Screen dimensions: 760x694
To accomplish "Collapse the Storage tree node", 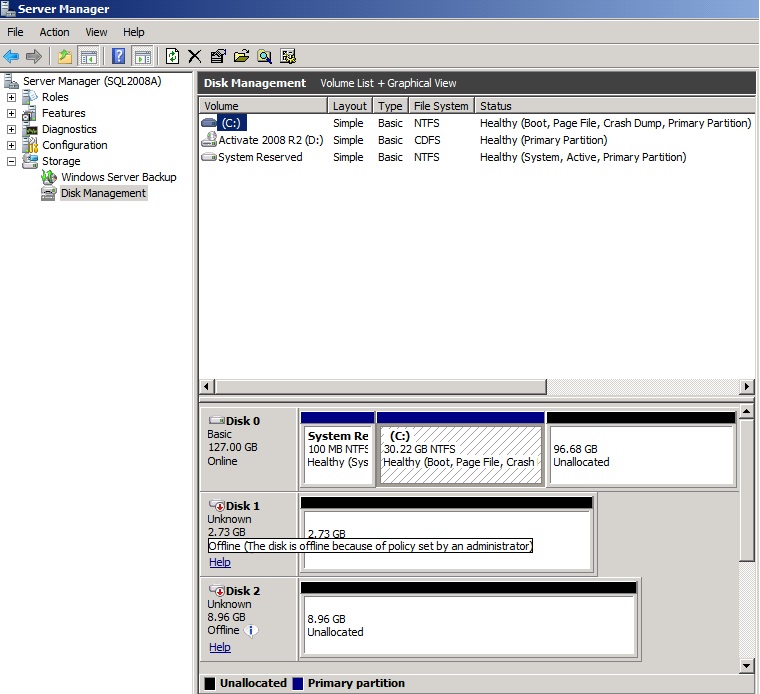I will point(11,161).
